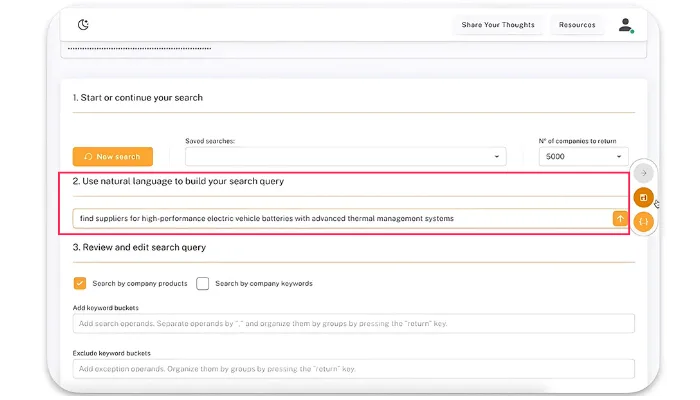Click the '3. Review and edit search query' heading
This screenshot has height=400, width=700.
(x=139, y=247)
